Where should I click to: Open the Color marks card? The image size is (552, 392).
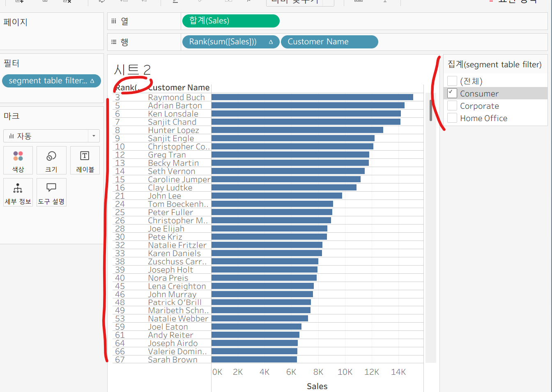click(x=18, y=160)
